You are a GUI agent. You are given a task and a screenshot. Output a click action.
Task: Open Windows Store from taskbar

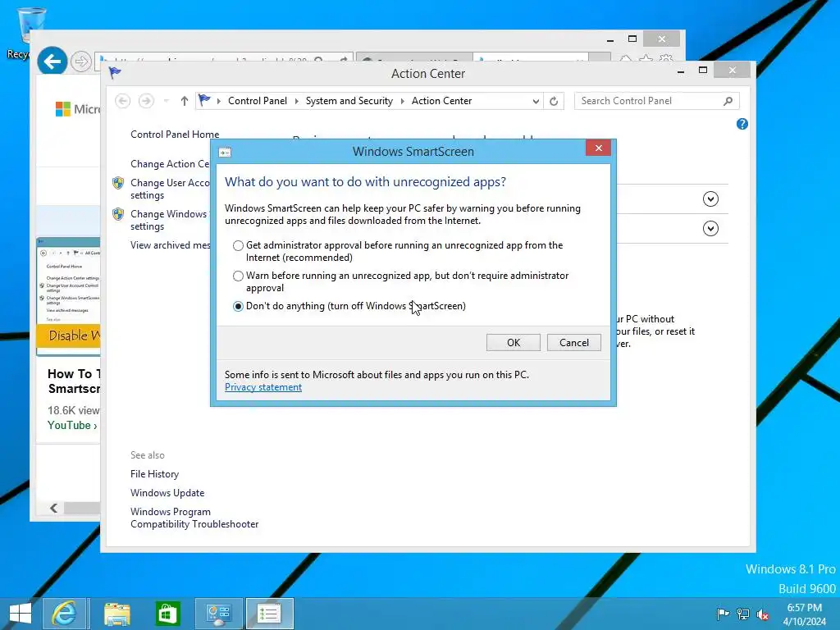point(167,614)
